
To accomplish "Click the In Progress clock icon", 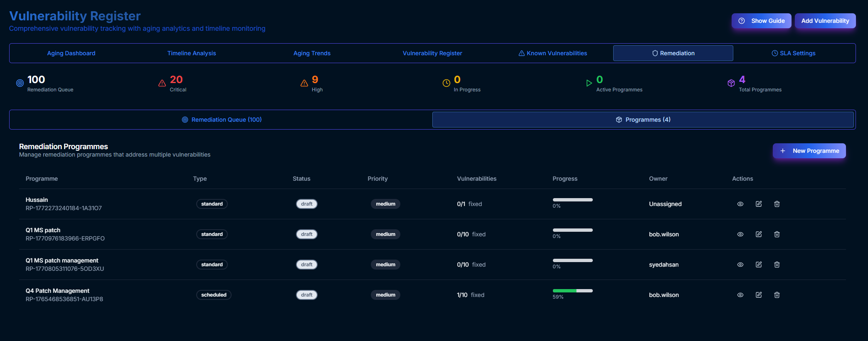I will coord(446,83).
